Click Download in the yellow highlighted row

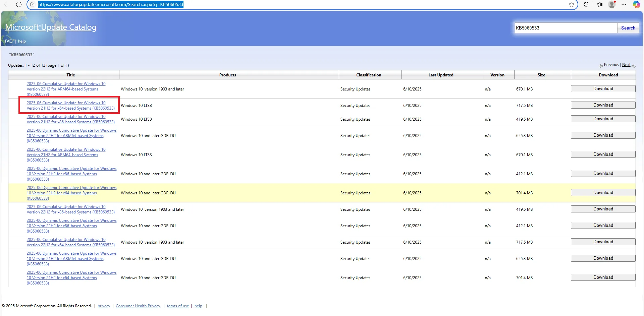[603, 193]
